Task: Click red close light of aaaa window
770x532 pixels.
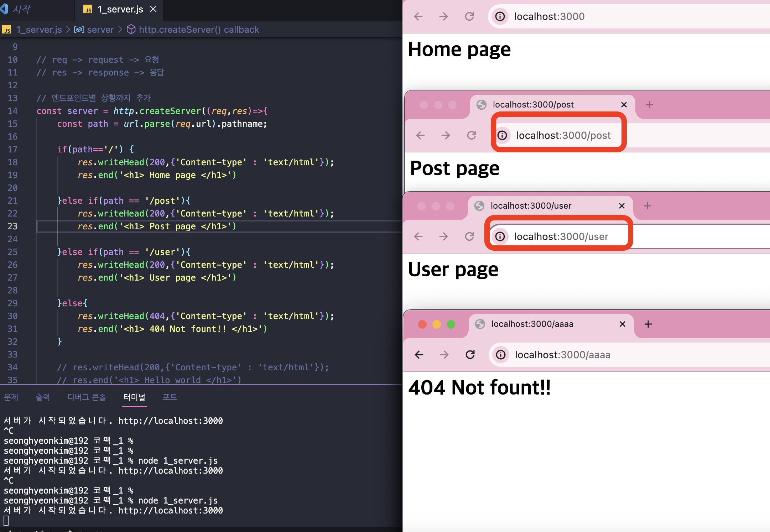Action: click(x=422, y=324)
